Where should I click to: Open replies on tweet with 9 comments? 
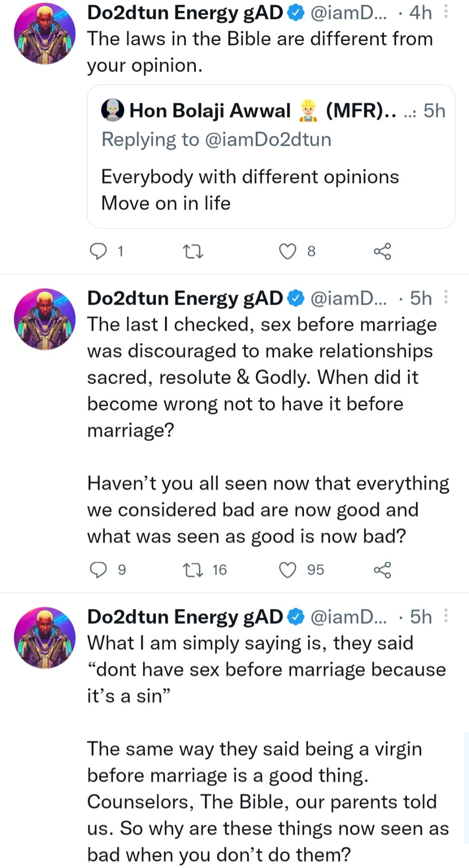pos(99,570)
